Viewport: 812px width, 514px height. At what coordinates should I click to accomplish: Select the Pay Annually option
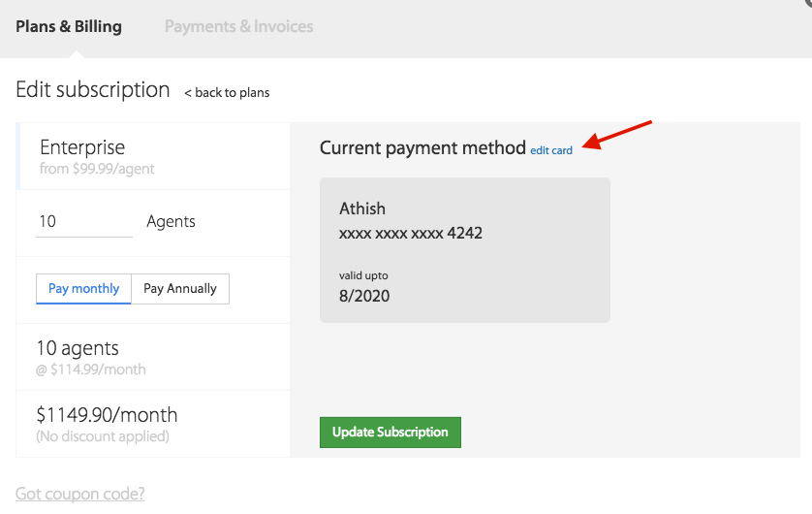(x=180, y=289)
